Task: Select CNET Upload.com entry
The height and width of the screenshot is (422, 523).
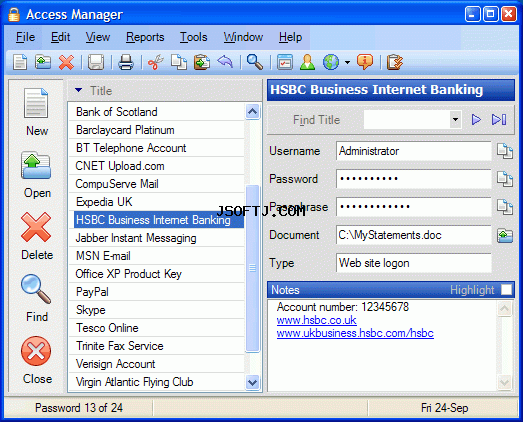Action: 156,166
